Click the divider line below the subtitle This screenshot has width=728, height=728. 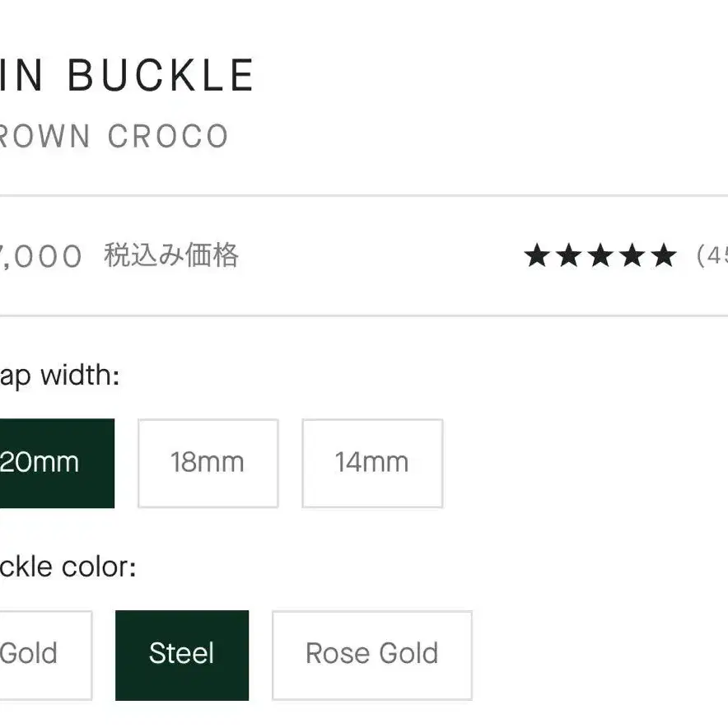tap(364, 196)
